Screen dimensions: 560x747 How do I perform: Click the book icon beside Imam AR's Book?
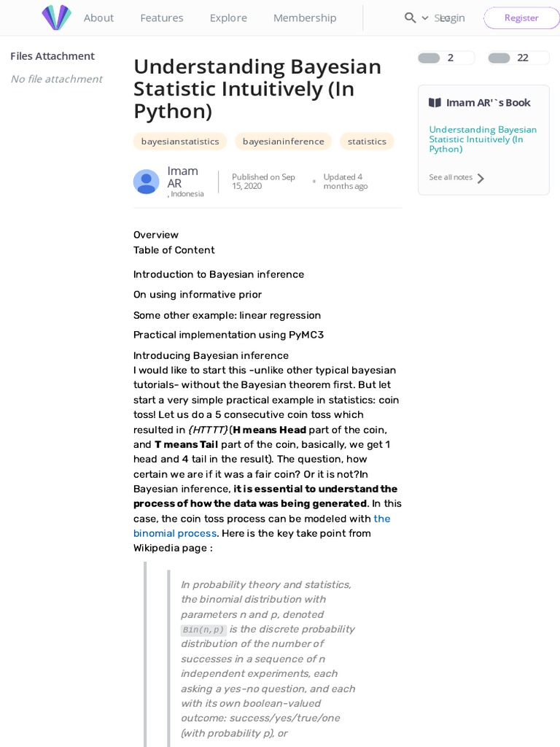pyautogui.click(x=435, y=103)
